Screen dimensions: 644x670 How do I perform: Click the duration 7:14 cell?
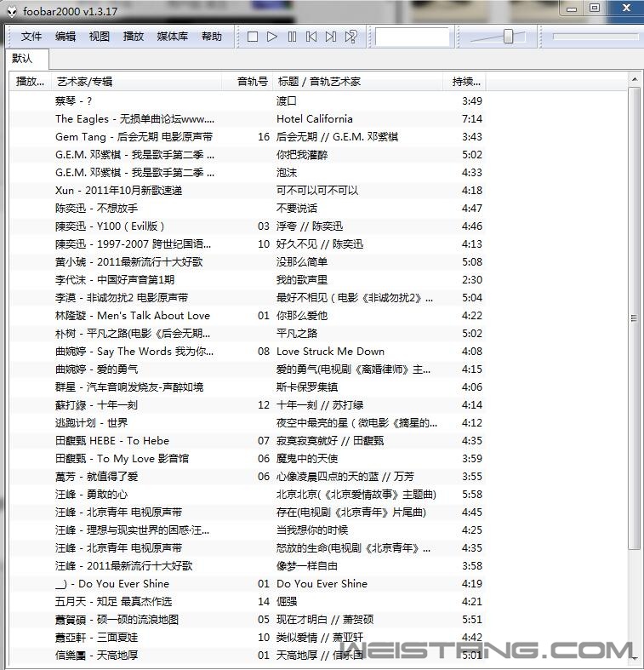click(472, 119)
